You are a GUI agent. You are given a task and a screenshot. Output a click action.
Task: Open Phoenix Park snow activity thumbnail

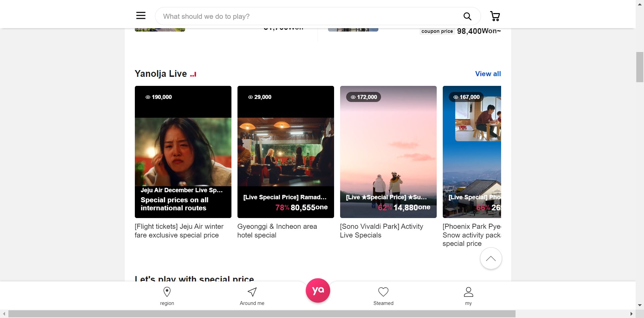click(472, 152)
